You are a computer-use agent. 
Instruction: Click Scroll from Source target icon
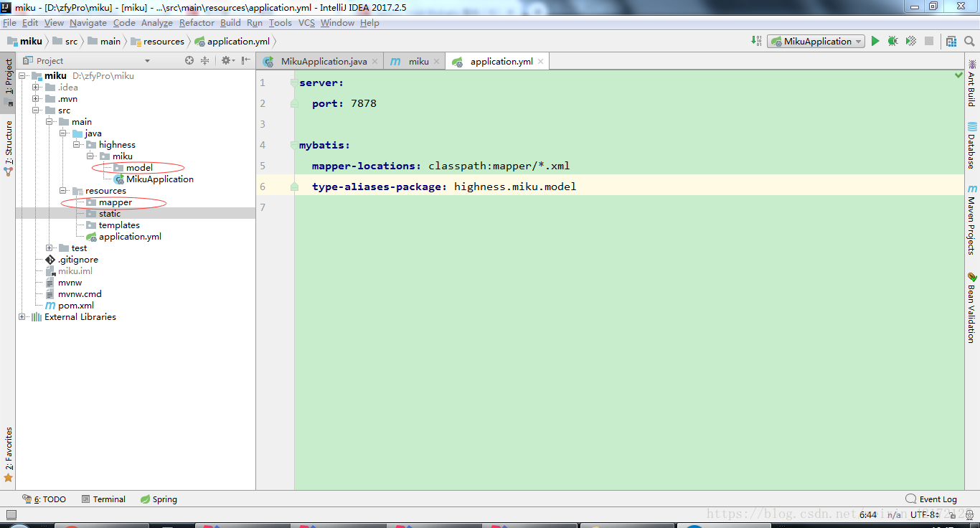pos(189,61)
